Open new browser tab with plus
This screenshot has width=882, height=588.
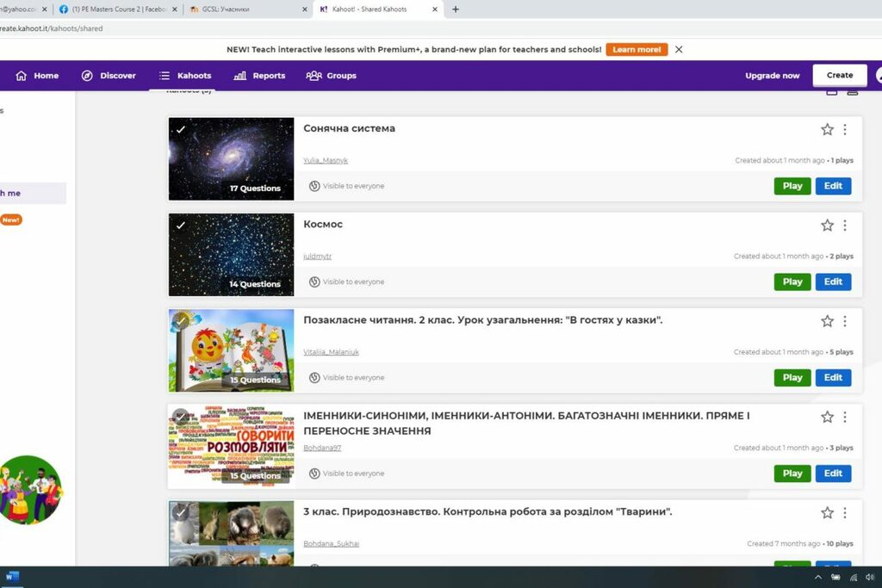pyautogui.click(x=456, y=9)
